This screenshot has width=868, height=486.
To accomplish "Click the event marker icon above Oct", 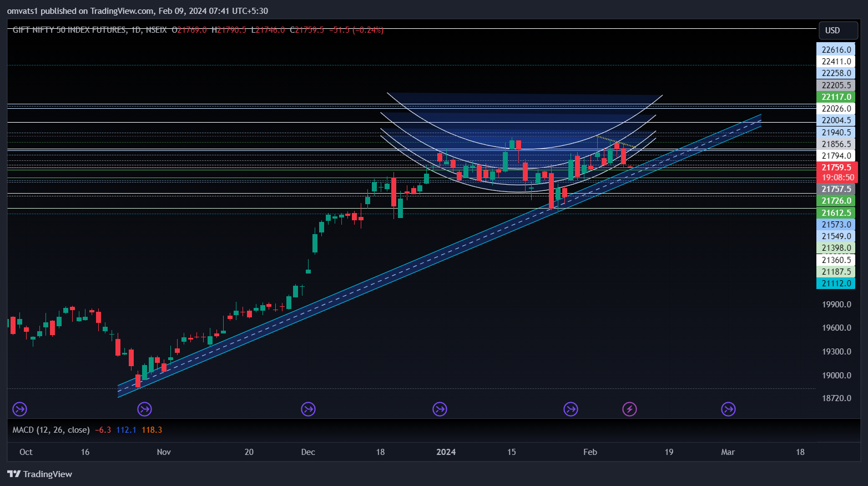I will [20, 409].
